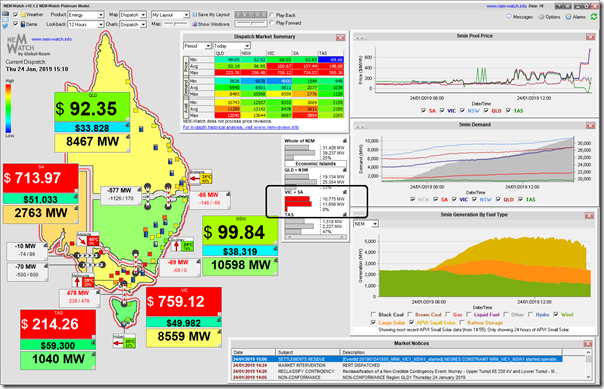Click the www.nem-watch.info link under logo
The image size is (604, 389).
point(51,39)
